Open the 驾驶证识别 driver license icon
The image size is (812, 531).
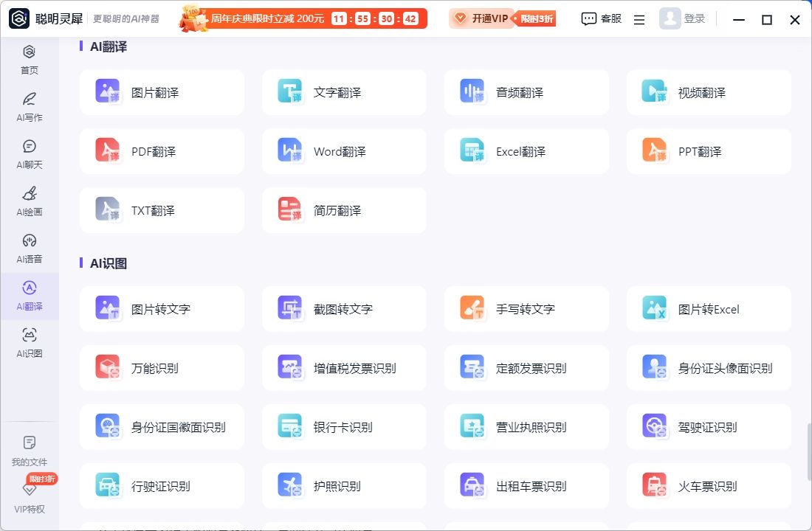tap(655, 426)
